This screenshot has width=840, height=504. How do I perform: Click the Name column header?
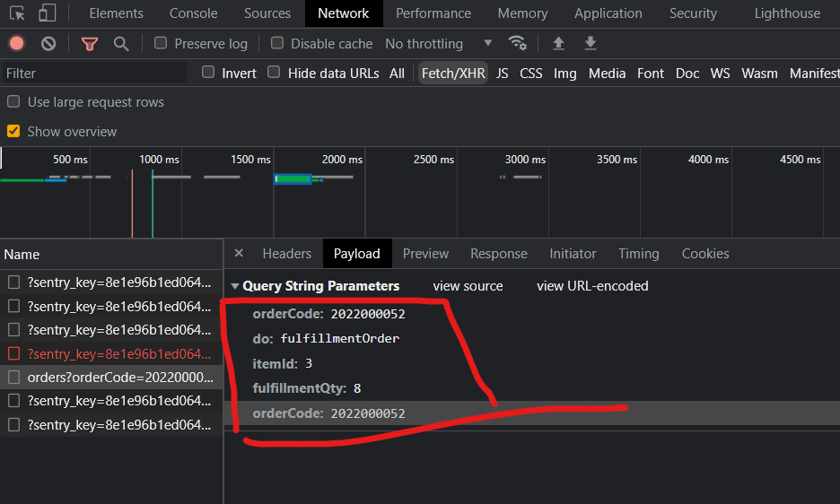click(x=111, y=255)
